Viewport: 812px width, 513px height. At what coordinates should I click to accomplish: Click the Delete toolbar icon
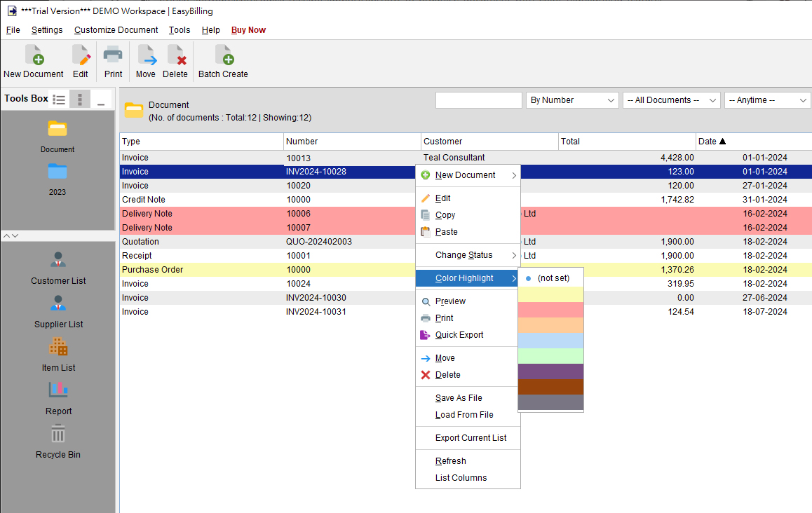(175, 62)
